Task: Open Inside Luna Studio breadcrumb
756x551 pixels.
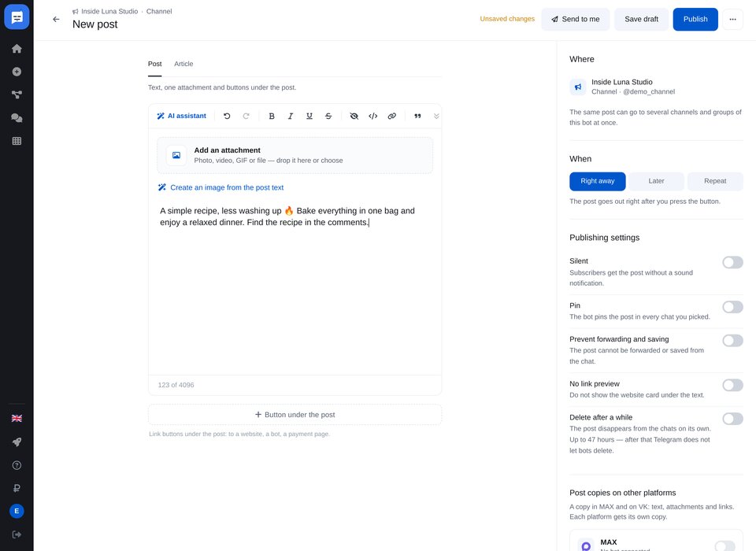Action: tap(109, 12)
